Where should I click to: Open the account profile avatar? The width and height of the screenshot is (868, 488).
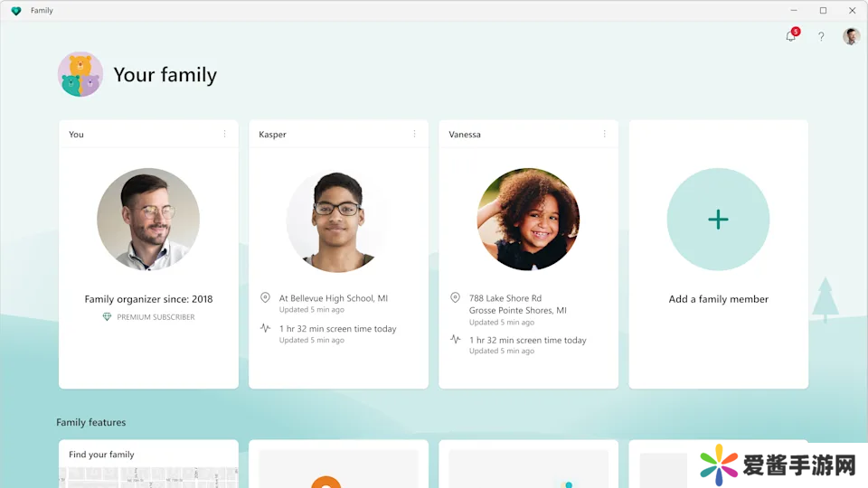pyautogui.click(x=851, y=36)
